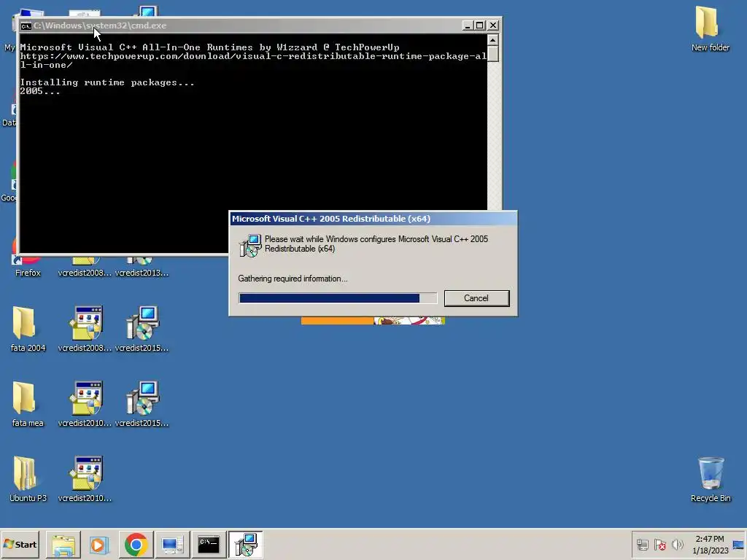Click the cmd window scrollbar thumb

coord(493,53)
